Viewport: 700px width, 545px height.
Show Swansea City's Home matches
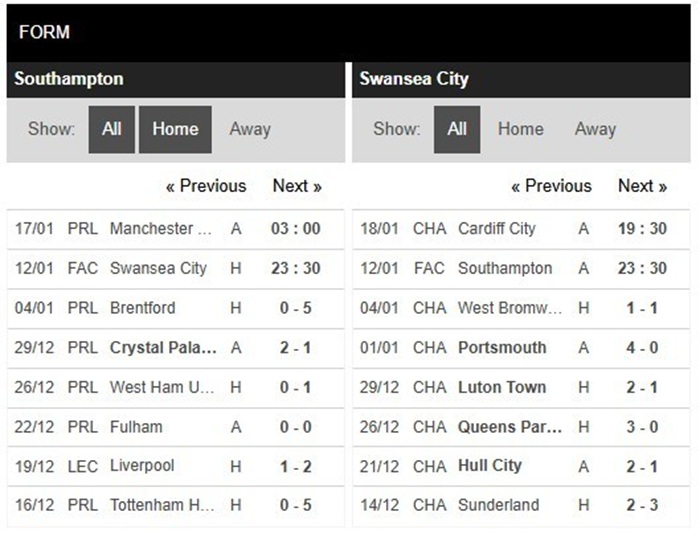point(521,129)
